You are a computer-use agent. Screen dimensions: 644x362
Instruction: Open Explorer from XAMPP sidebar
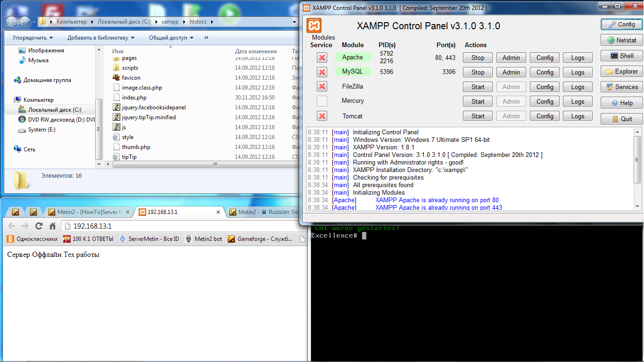pyautogui.click(x=621, y=71)
